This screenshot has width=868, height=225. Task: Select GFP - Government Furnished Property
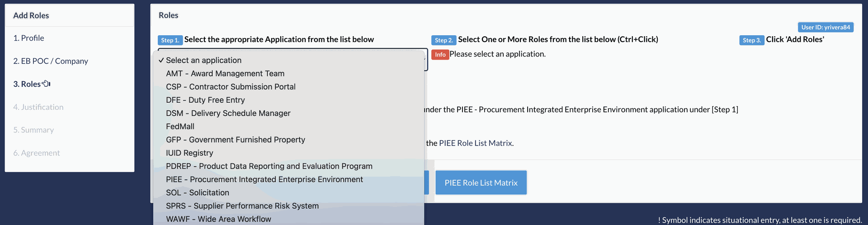click(235, 140)
